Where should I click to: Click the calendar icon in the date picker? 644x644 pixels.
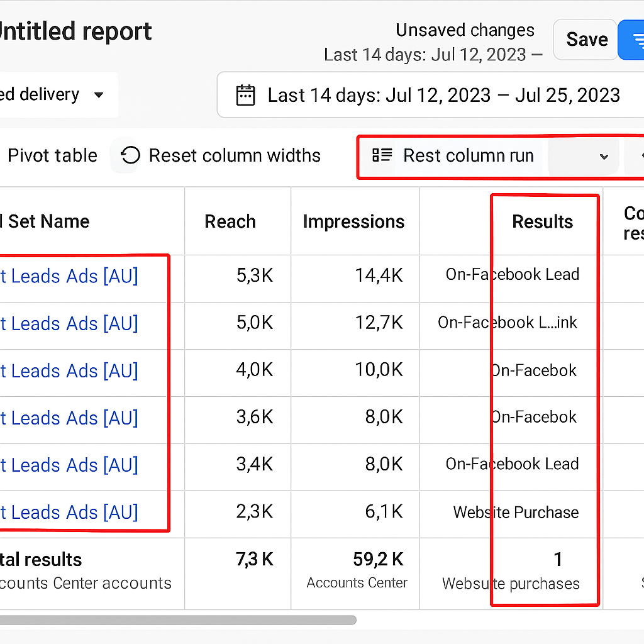[x=246, y=95]
